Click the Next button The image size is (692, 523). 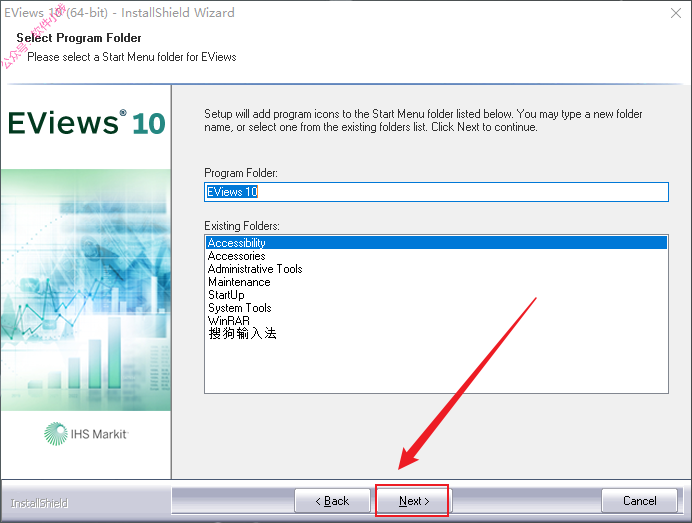click(x=414, y=501)
